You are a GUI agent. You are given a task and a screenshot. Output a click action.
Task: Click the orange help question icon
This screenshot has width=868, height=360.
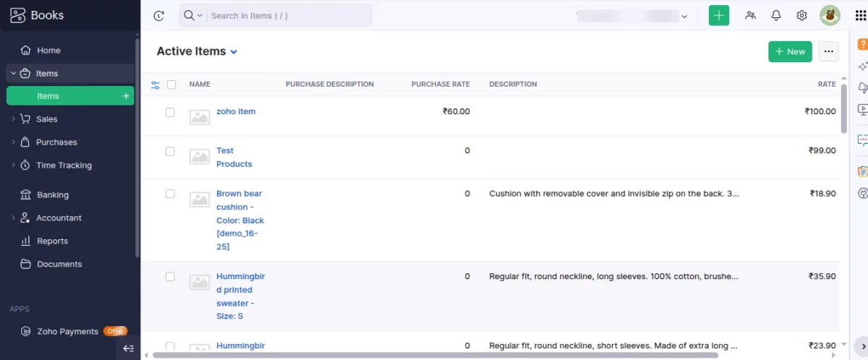[x=863, y=45]
